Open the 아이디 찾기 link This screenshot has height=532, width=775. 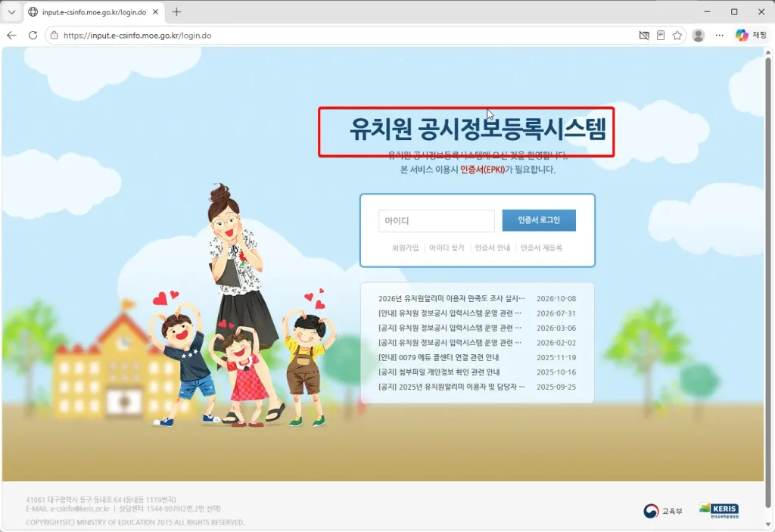click(447, 247)
